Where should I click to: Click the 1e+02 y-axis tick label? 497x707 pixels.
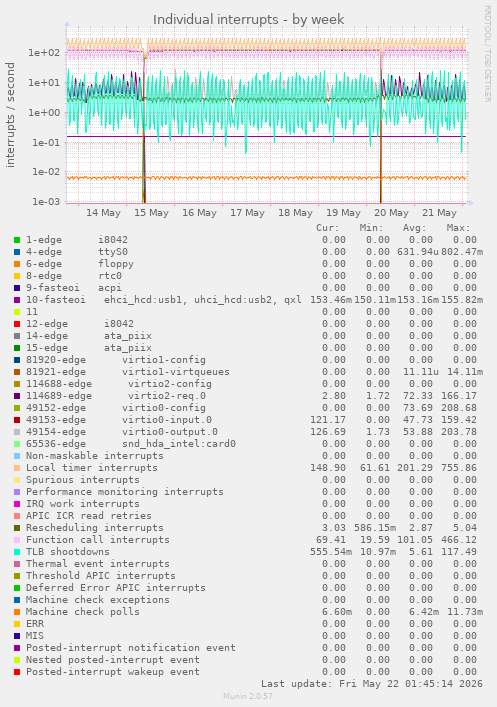coord(44,53)
